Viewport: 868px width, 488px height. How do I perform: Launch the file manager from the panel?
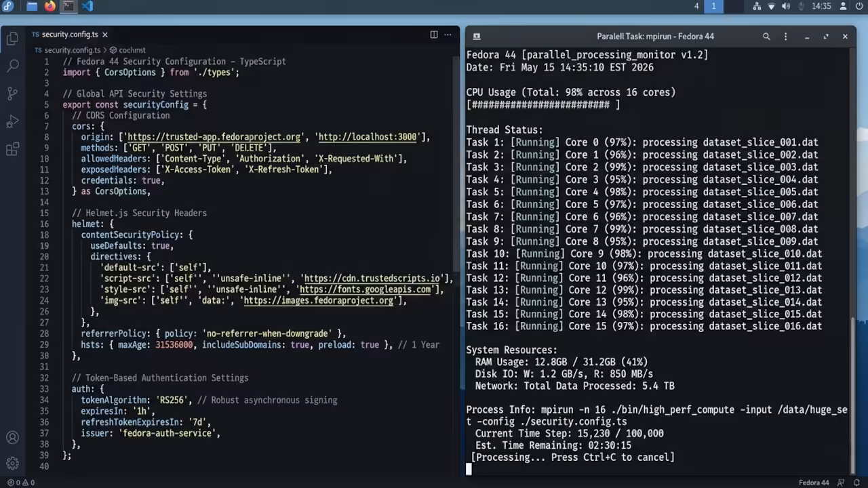32,6
